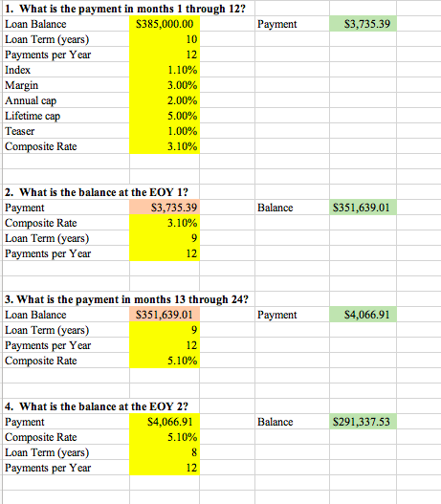Image resolution: width=441 pixels, height=504 pixels.
Task: Click the 'Margin' label cell
Action: coord(66,85)
